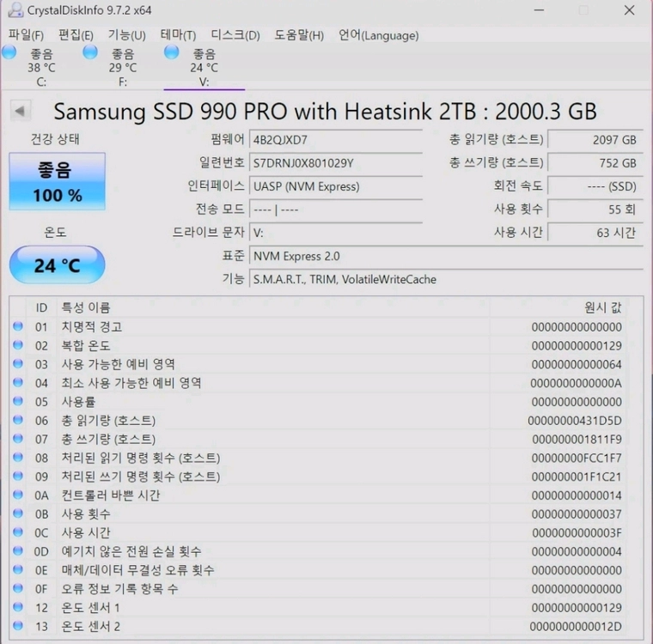653x644 pixels.
Task: Click the status orb for 온도 센서 2
Action: 18,626
